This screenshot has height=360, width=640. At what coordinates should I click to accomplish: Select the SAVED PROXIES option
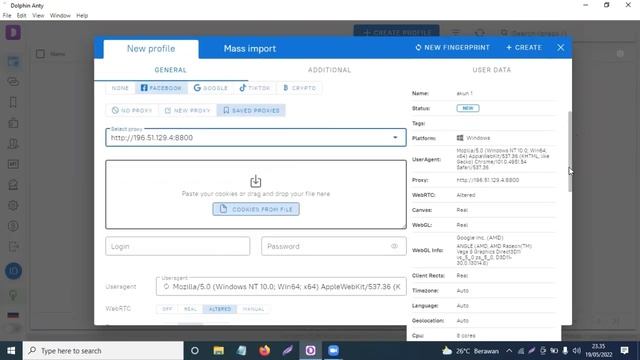pos(251,110)
